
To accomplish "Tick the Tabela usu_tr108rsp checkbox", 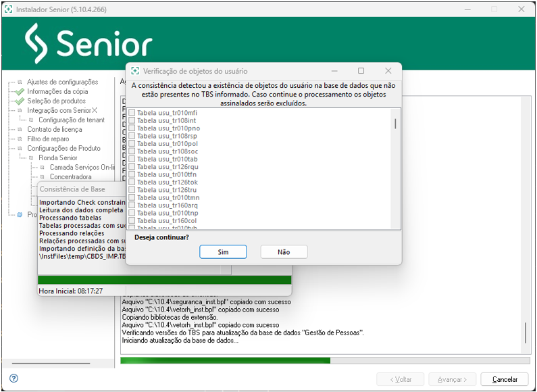I will click(x=132, y=136).
